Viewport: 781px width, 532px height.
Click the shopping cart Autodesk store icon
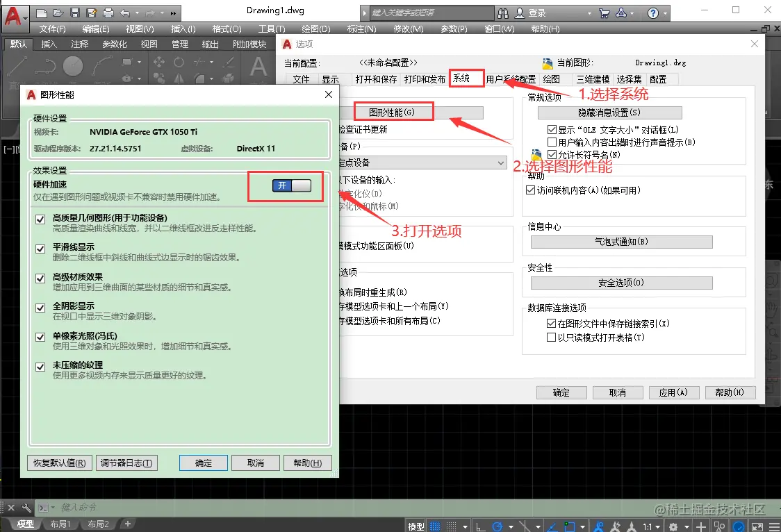coord(605,13)
